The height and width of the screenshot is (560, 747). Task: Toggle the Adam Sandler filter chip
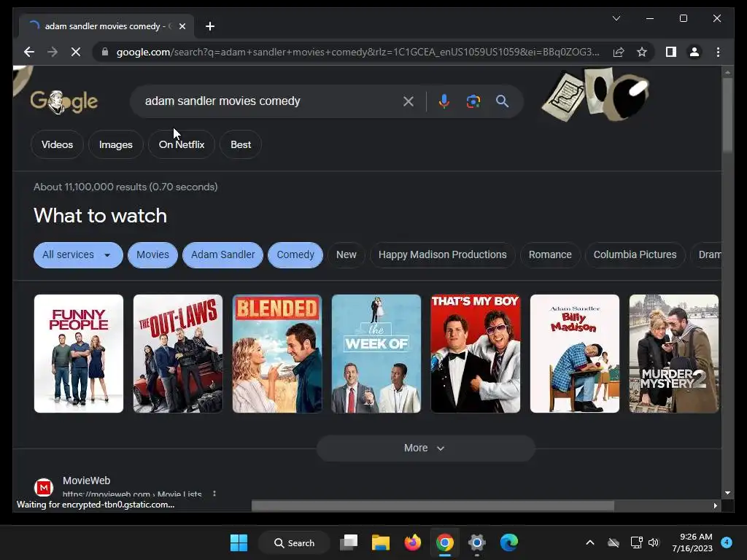223,254
